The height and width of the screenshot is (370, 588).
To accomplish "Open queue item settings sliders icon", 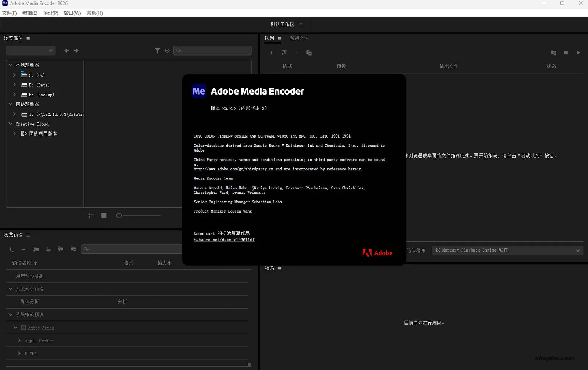I will click(x=284, y=53).
